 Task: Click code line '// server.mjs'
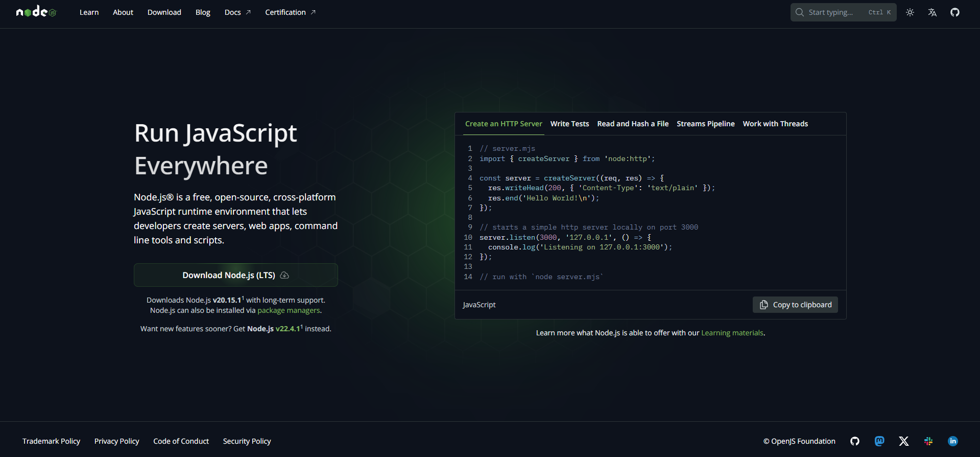pos(507,149)
